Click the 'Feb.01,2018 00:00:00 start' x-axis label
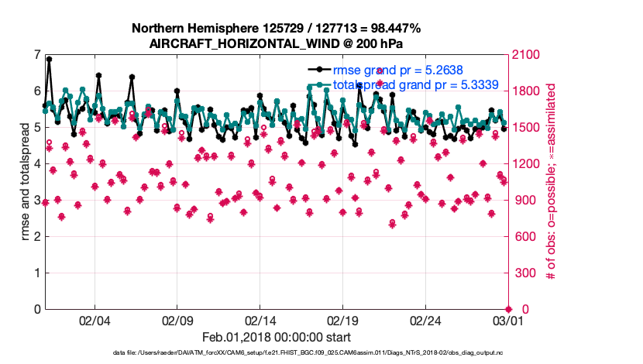 [277, 337]
